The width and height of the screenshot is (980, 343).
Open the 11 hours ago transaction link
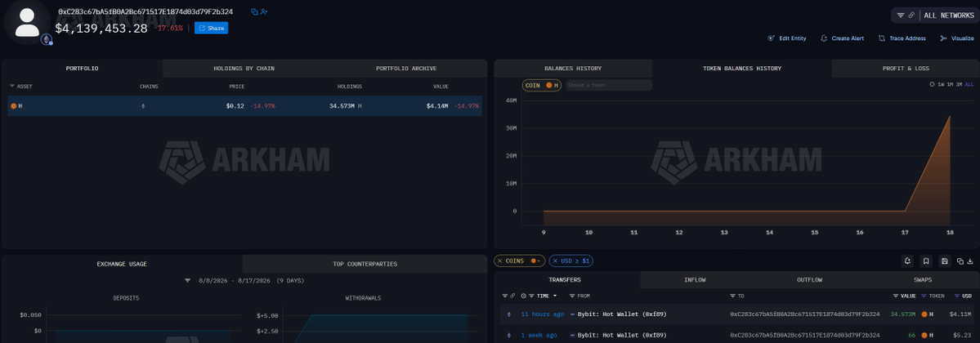click(x=543, y=314)
